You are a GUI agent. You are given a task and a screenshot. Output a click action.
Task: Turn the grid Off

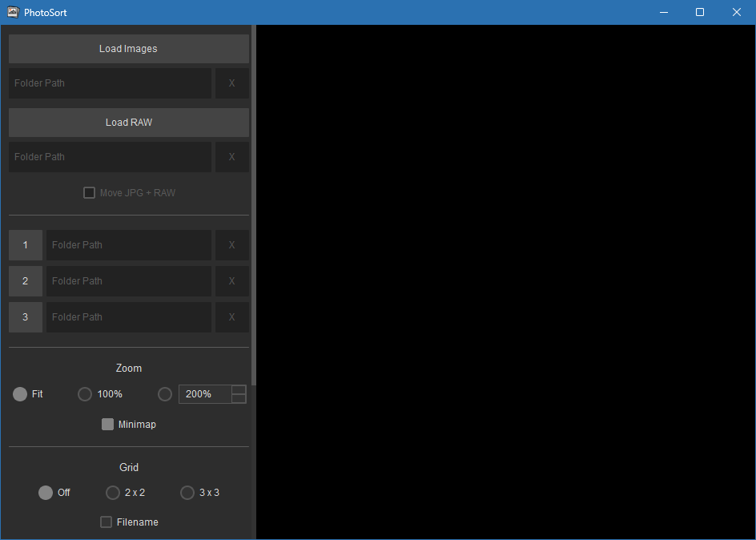46,493
